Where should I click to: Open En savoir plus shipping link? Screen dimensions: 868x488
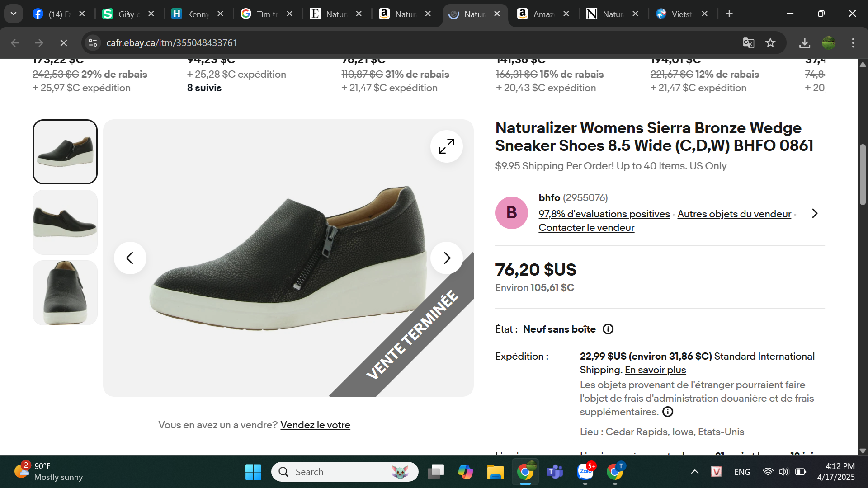pyautogui.click(x=655, y=370)
